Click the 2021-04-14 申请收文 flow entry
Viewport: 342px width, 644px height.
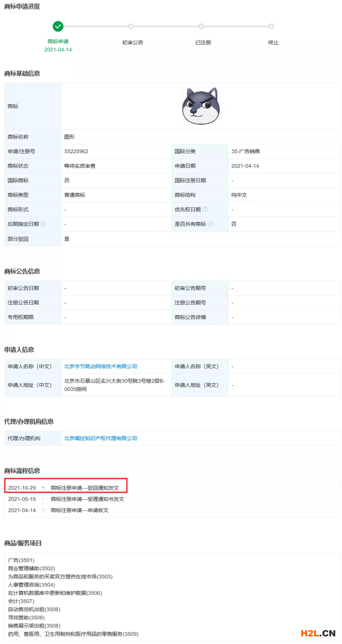point(58,510)
